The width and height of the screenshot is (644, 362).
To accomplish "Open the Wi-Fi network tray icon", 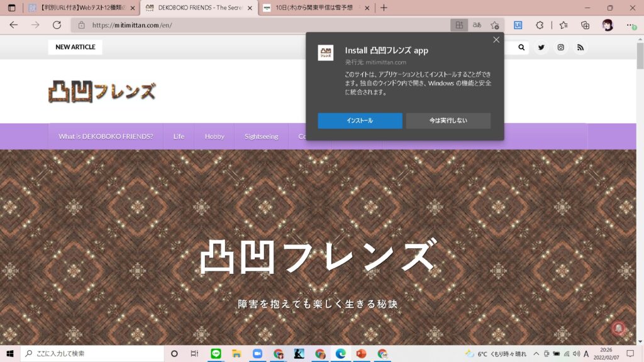I will tap(567, 354).
